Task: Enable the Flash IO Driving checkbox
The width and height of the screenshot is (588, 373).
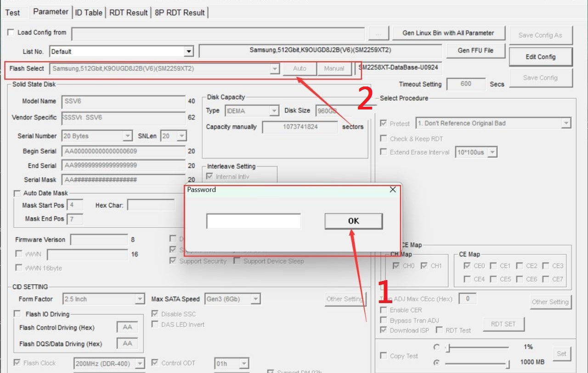Action: coord(17,314)
